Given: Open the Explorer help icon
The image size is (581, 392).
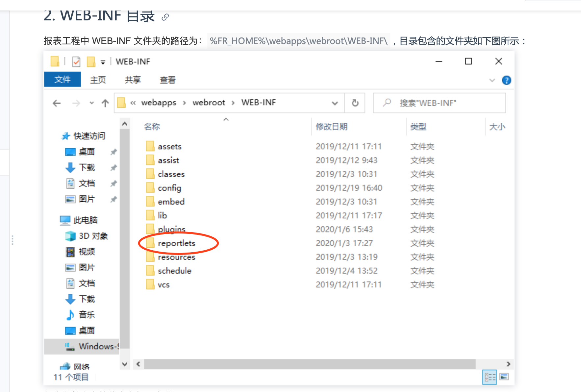Looking at the screenshot, I should tap(506, 80).
